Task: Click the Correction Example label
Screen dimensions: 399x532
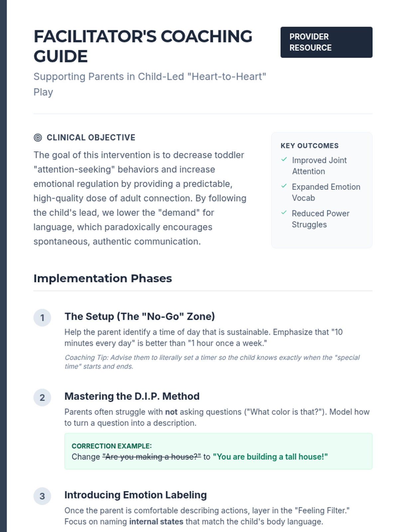Action: [112, 446]
